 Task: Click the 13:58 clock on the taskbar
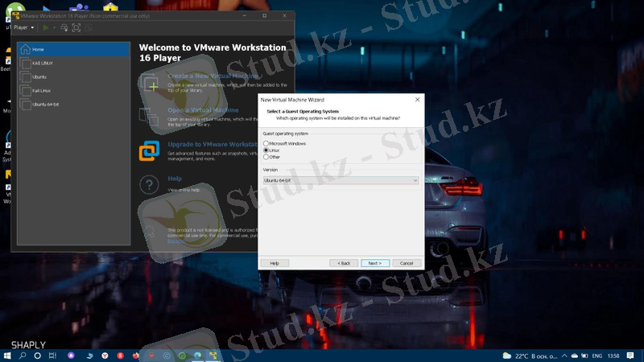point(613,356)
